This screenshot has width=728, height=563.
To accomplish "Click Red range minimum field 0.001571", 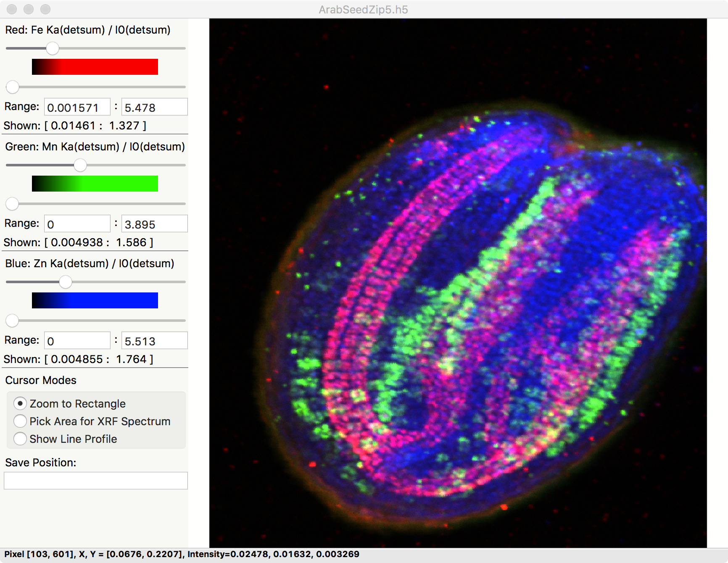I will point(77,107).
